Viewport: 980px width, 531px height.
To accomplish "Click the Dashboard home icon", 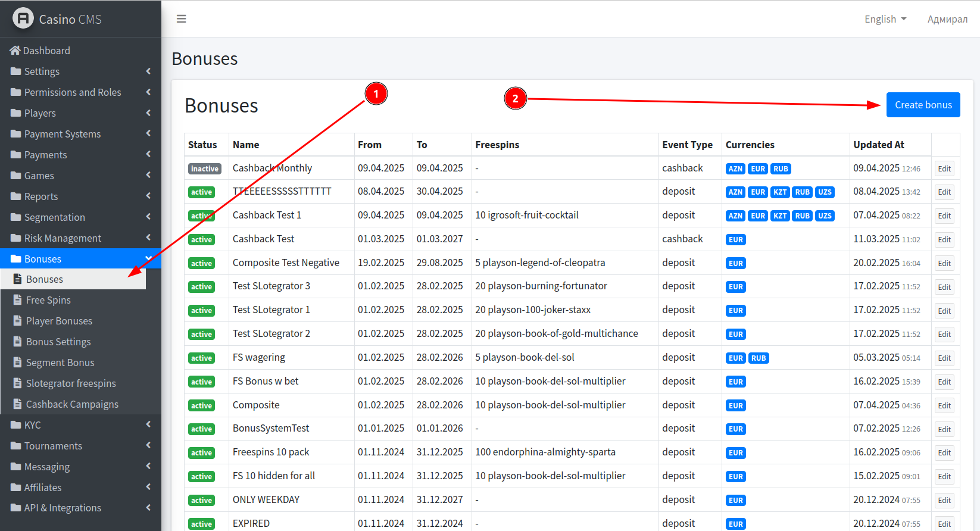I will [15, 51].
